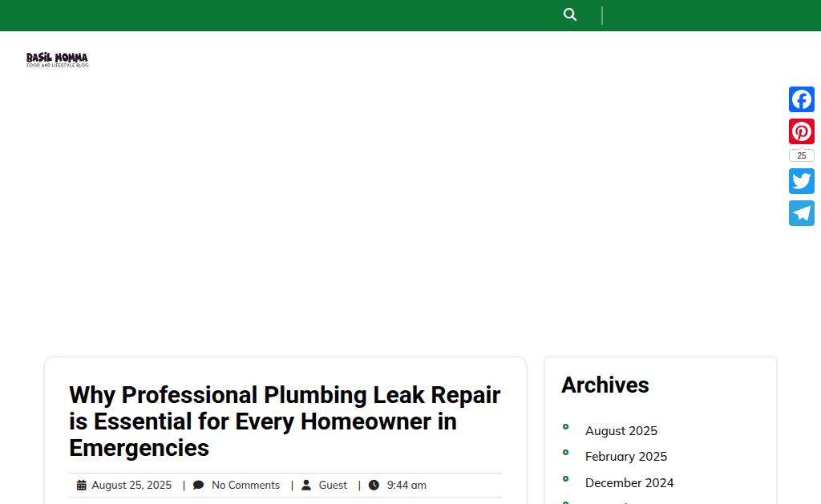Screen dimensions: 821x504
Task: Click the August 25, 2025 post date
Action: pos(131,485)
